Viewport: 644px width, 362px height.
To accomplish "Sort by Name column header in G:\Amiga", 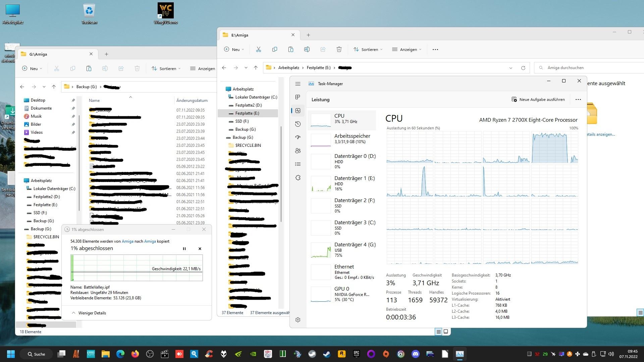I will coord(94,101).
